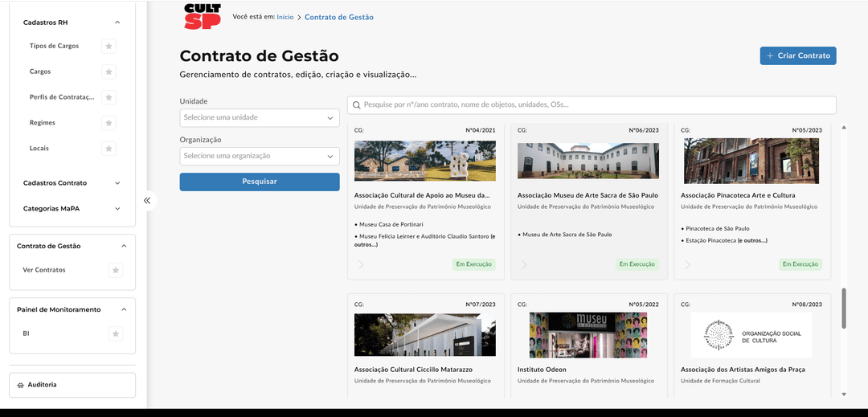The width and height of the screenshot is (868, 417).
Task: Click plus icon on Criar Contrato
Action: click(x=770, y=56)
